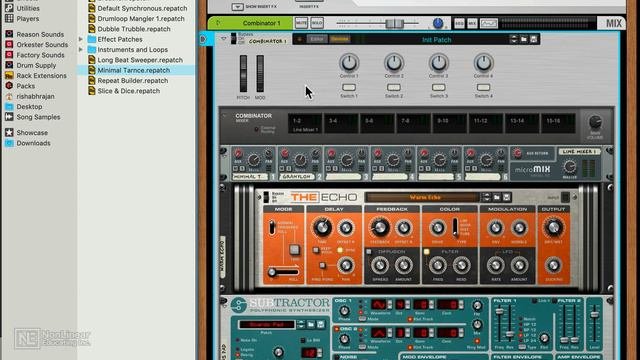Enable The Echo Diffusion section
Viewport: 640px width, 360px height.
coord(369,252)
